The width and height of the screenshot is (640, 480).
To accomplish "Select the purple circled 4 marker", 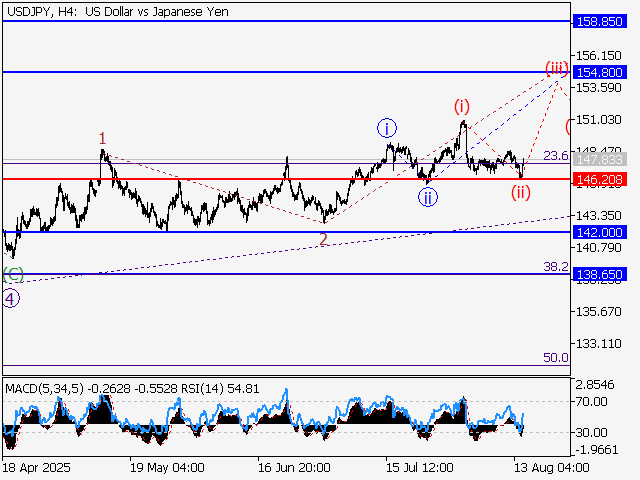I will (x=9, y=299).
